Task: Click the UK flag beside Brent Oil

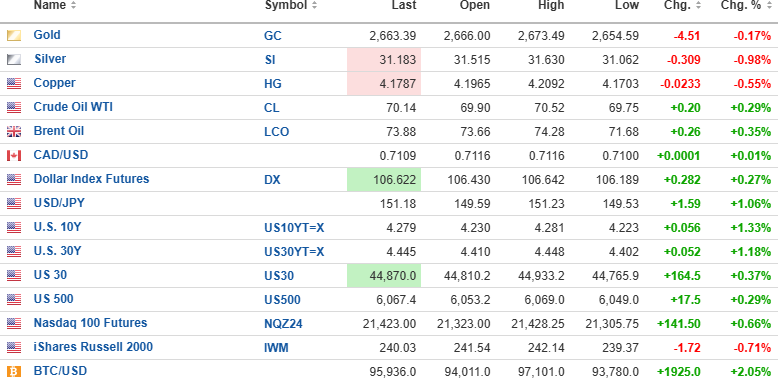Action: point(14,131)
